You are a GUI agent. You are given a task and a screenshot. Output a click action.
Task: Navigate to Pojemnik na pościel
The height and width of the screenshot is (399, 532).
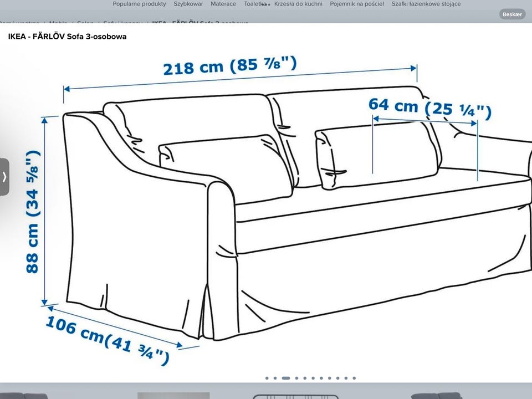[356, 4]
